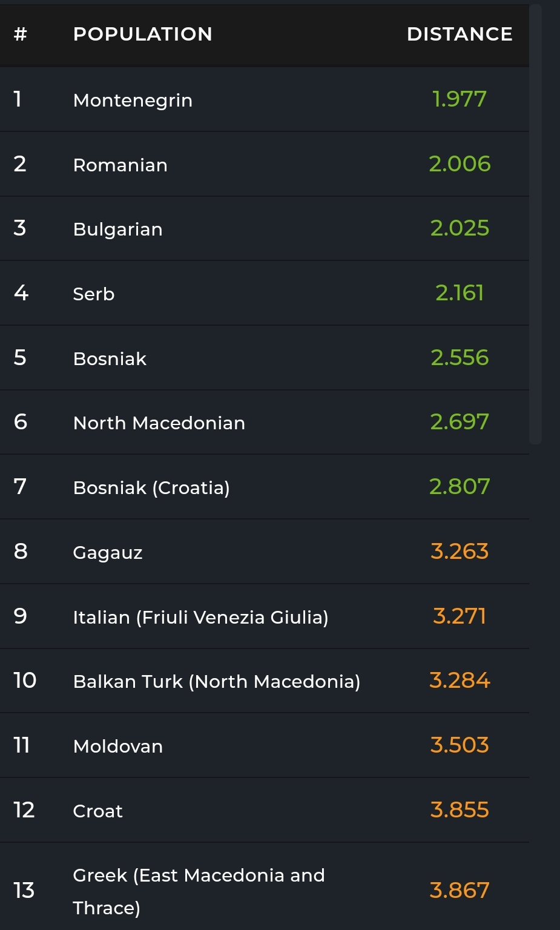Click the vertical scrollbar thumb
The height and width of the screenshot is (930, 560).
pyautogui.click(x=535, y=224)
